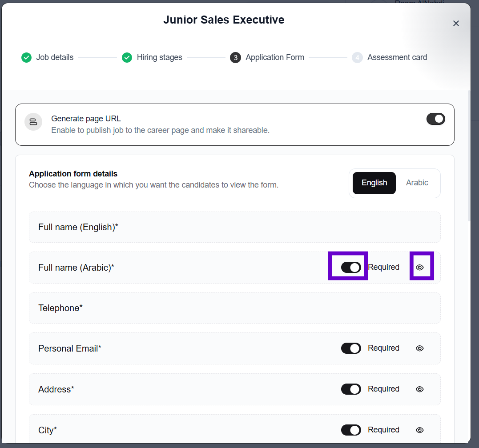Disable the Generate page URL switch
This screenshot has width=479, height=448.
point(435,119)
